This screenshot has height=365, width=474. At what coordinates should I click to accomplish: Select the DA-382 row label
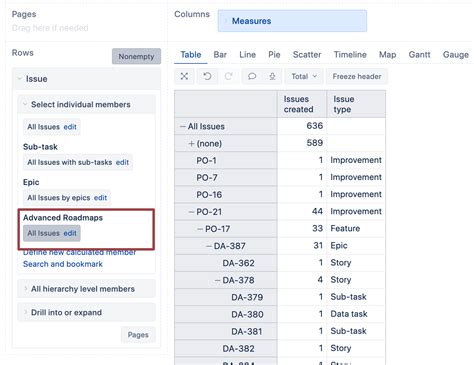click(x=238, y=349)
